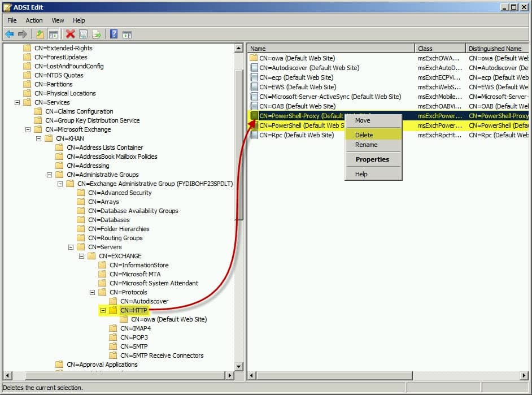
Task: Click tree pane vertical scrollbar up arrow
Action: [x=239, y=48]
